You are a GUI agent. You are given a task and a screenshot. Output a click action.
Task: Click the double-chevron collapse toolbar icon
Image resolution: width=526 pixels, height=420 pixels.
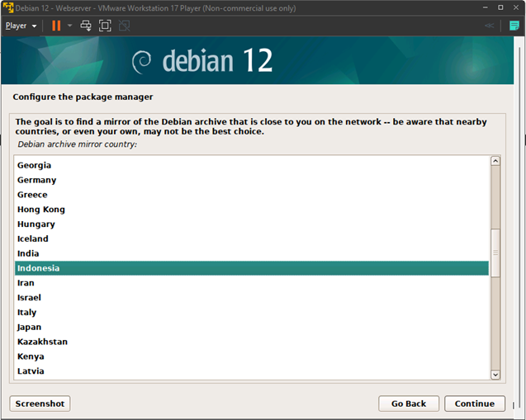click(490, 26)
